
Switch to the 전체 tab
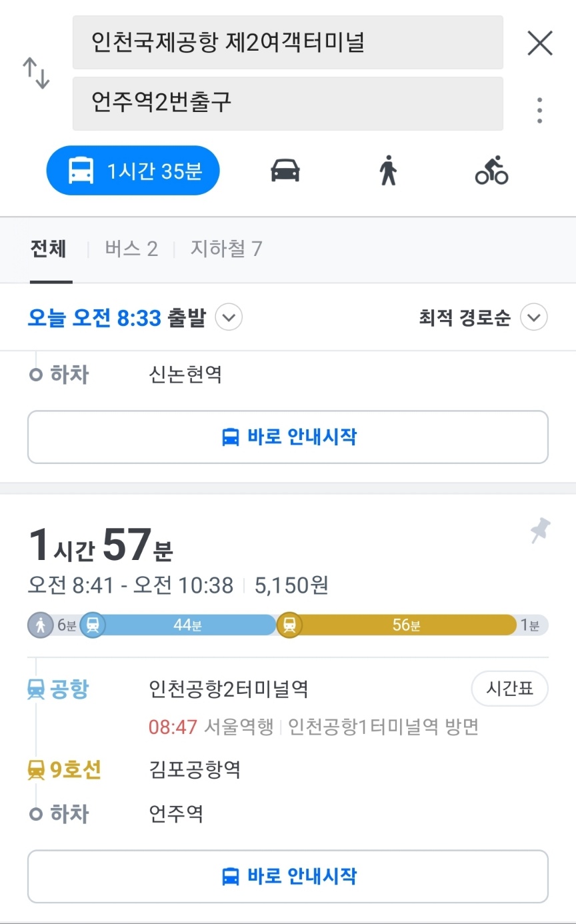click(x=48, y=249)
